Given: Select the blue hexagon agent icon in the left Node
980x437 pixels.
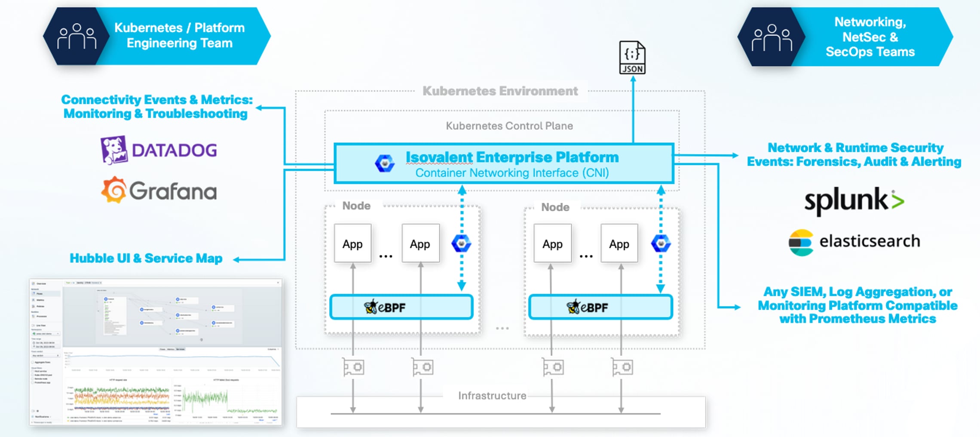Looking at the screenshot, I should (x=461, y=243).
